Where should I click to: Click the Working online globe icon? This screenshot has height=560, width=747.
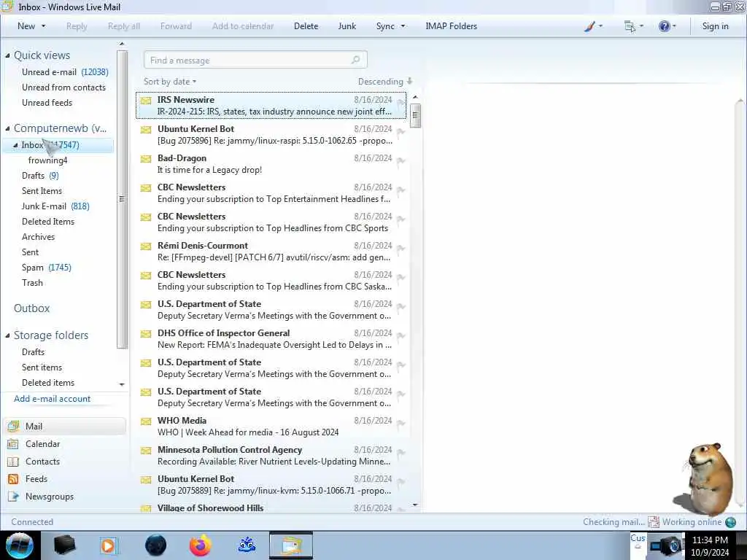(730, 522)
